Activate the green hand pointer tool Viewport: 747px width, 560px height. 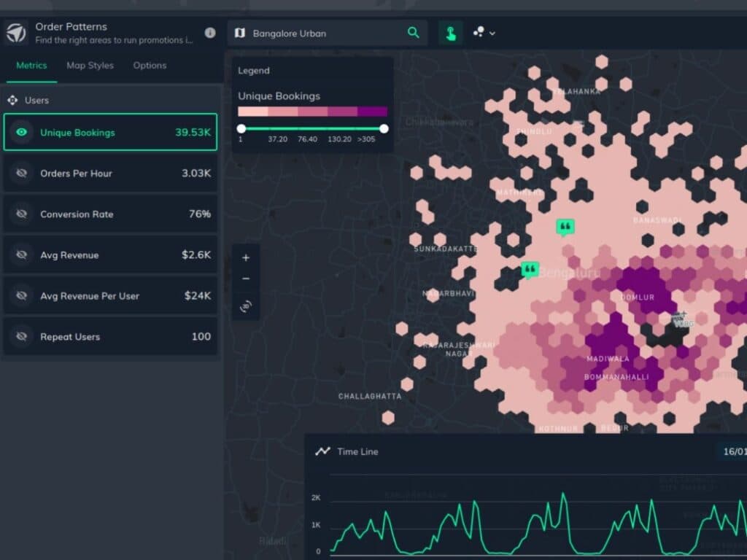tap(450, 33)
